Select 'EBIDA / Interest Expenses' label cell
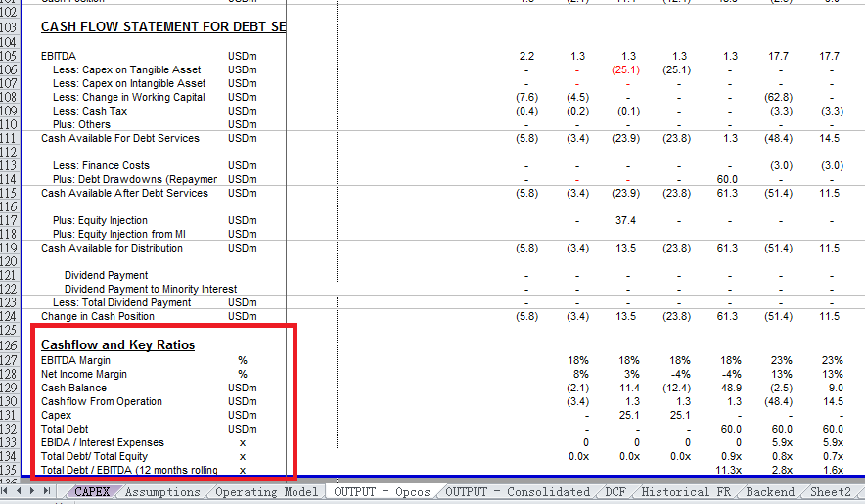Image resolution: width=865 pixels, height=504 pixels. coord(103,442)
